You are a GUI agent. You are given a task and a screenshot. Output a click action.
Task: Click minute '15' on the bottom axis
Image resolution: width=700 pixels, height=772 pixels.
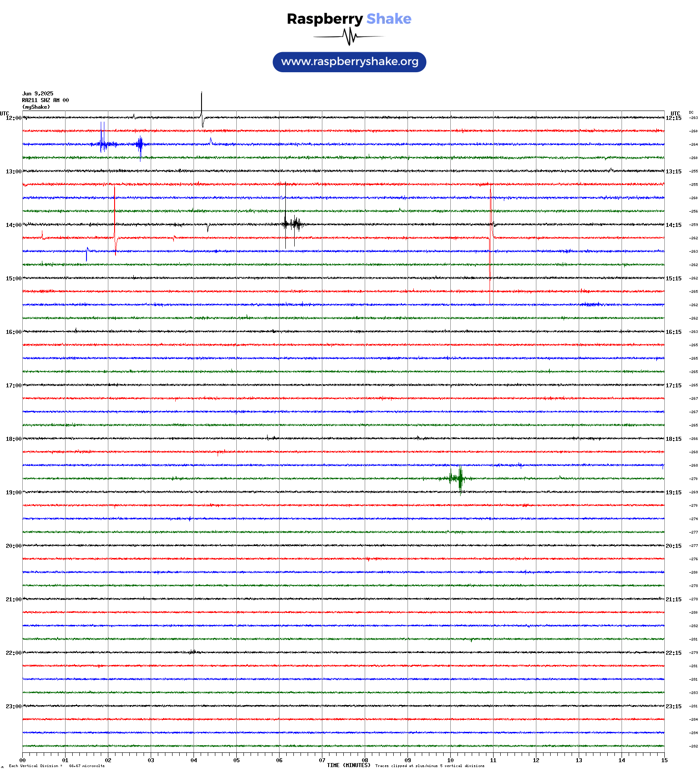pos(664,760)
